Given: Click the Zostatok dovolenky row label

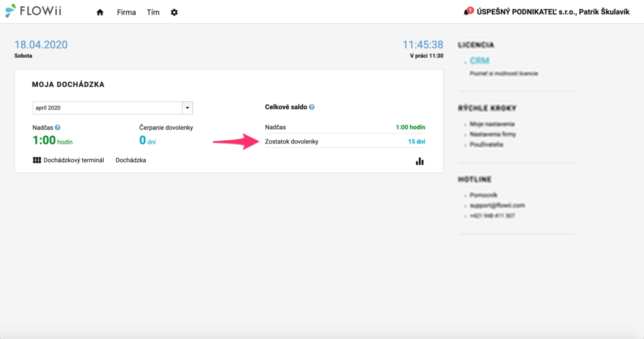Looking at the screenshot, I should coord(292,142).
